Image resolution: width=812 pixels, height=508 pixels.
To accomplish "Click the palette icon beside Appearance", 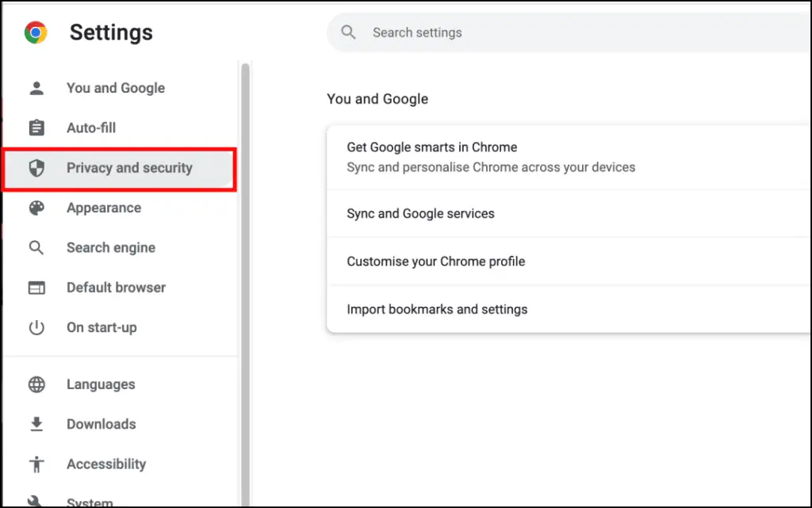I will [x=36, y=208].
